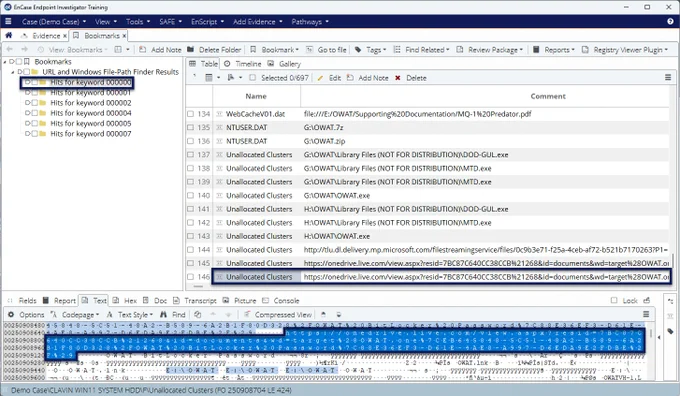Open the EnScript menu
The image size is (680, 396).
[x=207, y=21]
